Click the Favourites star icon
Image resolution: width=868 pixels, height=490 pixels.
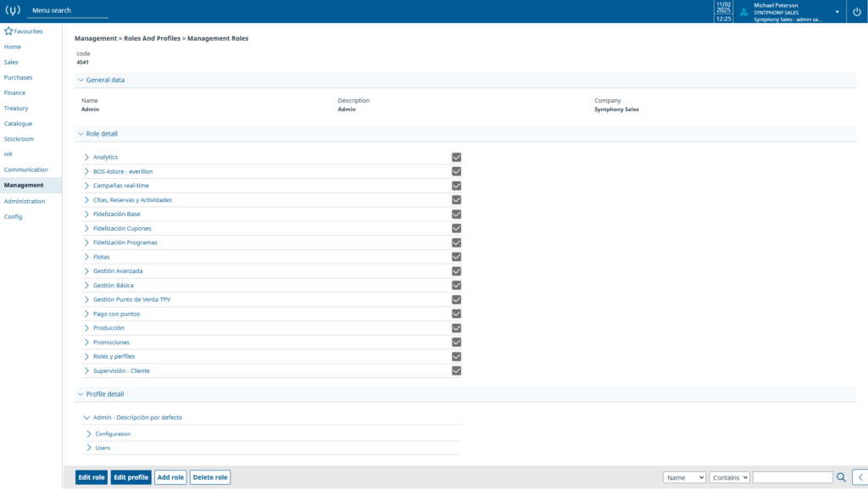(8, 31)
